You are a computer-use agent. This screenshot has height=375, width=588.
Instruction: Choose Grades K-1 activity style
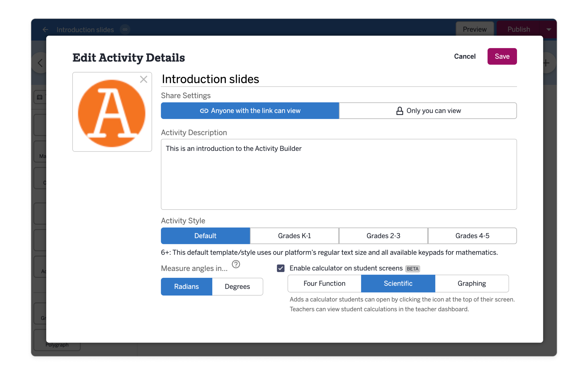point(294,236)
